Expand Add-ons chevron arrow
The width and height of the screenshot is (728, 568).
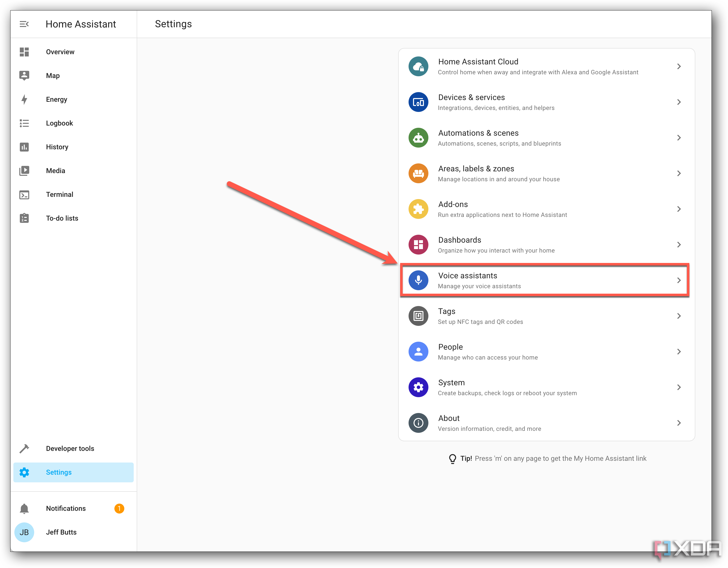[679, 209]
